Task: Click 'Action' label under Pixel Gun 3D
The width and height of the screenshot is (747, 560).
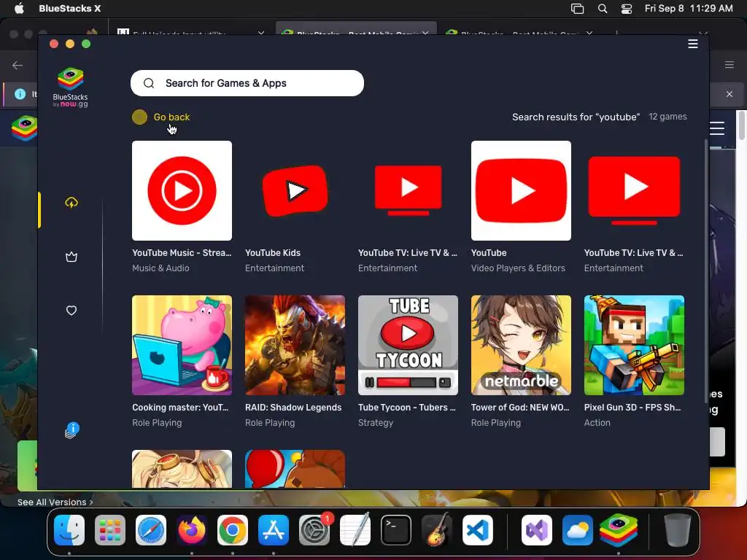Action: point(597,423)
